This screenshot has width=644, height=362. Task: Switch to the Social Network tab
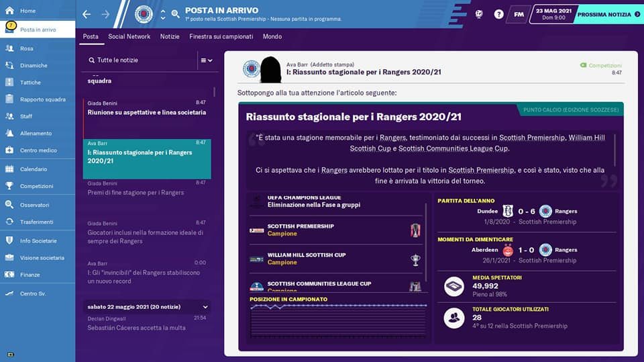[x=129, y=37]
